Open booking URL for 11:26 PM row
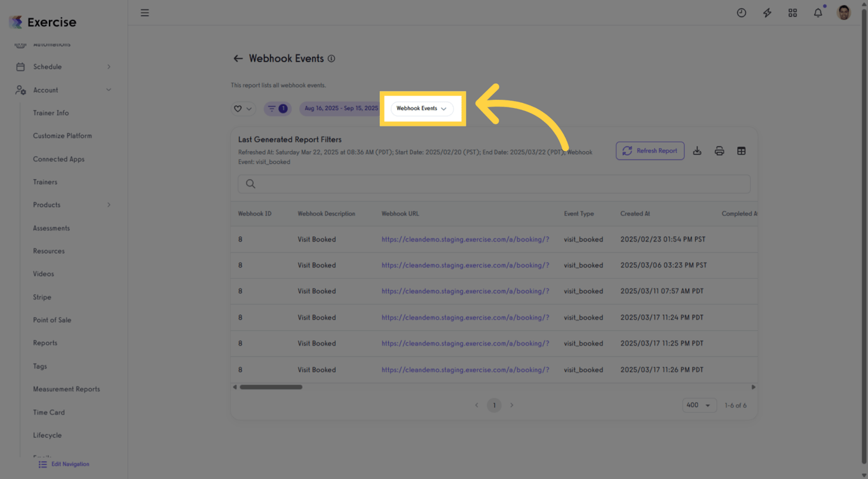Viewport: 868px width, 479px height. (465, 370)
